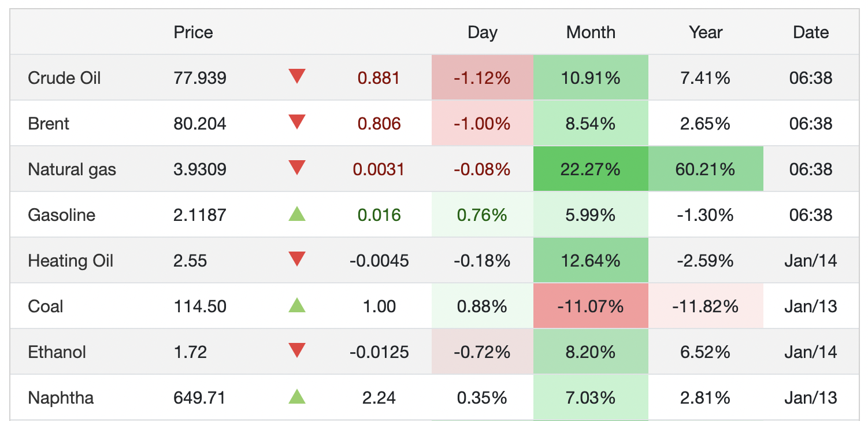Click Gasoline month change 5.99%
The image size is (868, 421).
(591, 215)
